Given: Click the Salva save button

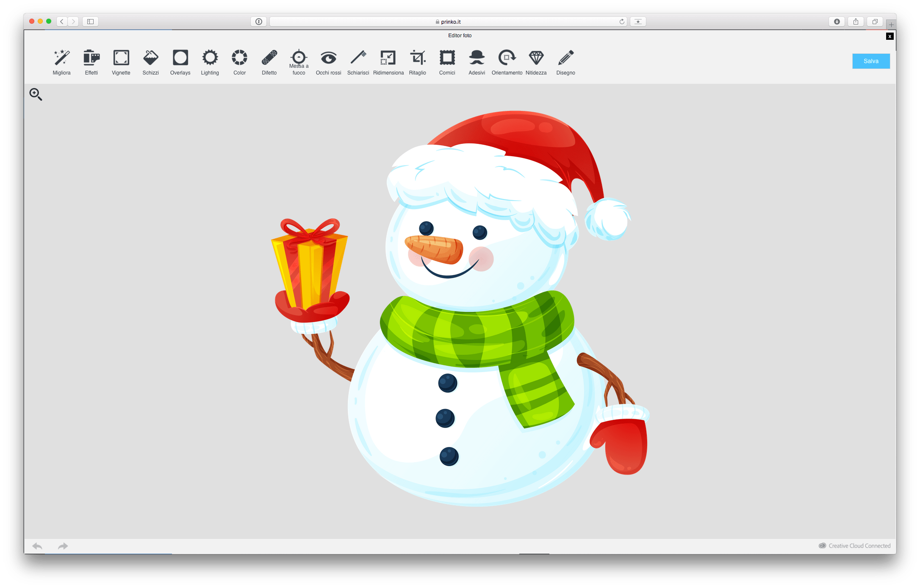Looking at the screenshot, I should point(871,61).
